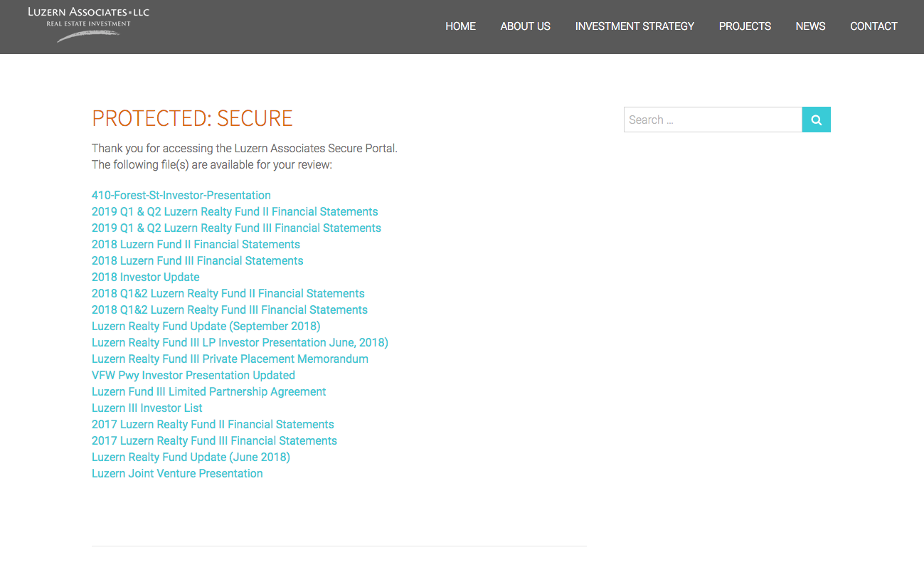Open 2018 Q1&2 Realty Fund III Financial Statements

point(230,309)
